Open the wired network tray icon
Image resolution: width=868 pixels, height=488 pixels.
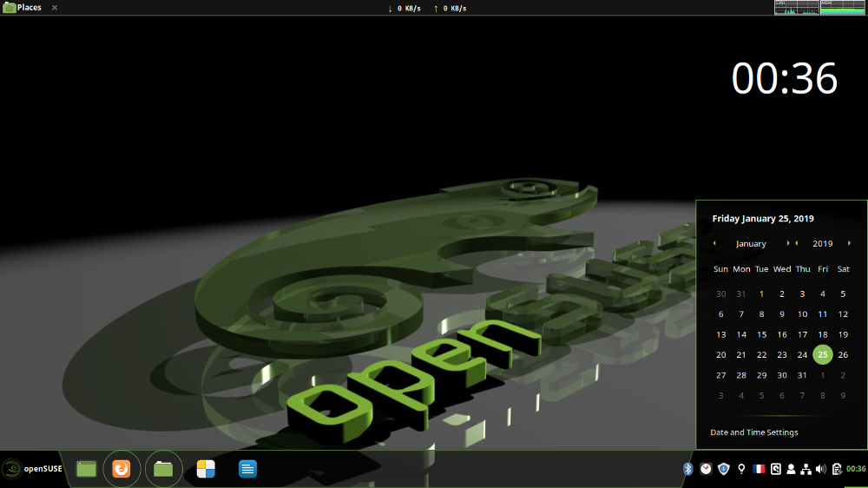[806, 469]
